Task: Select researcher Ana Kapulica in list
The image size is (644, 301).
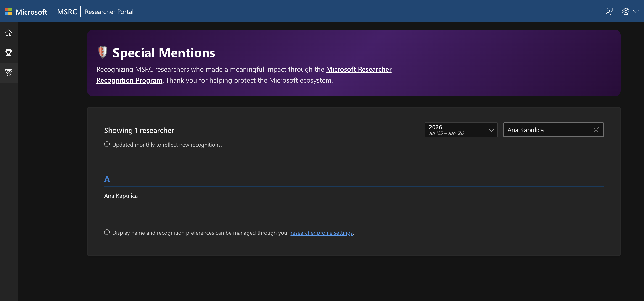Action: (121, 196)
